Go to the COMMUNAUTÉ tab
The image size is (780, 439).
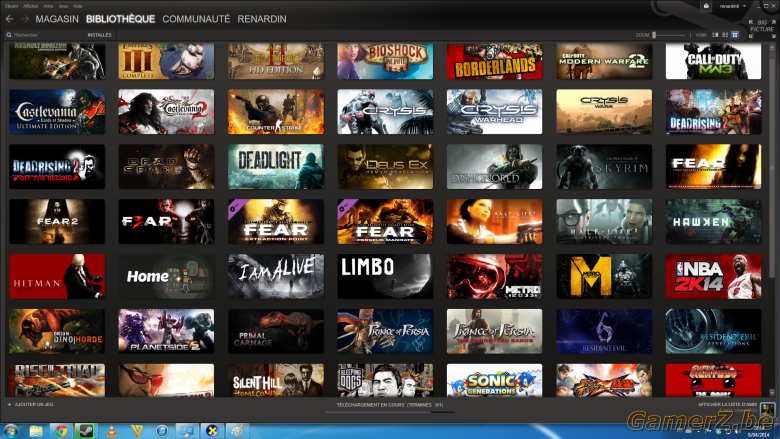pos(196,19)
